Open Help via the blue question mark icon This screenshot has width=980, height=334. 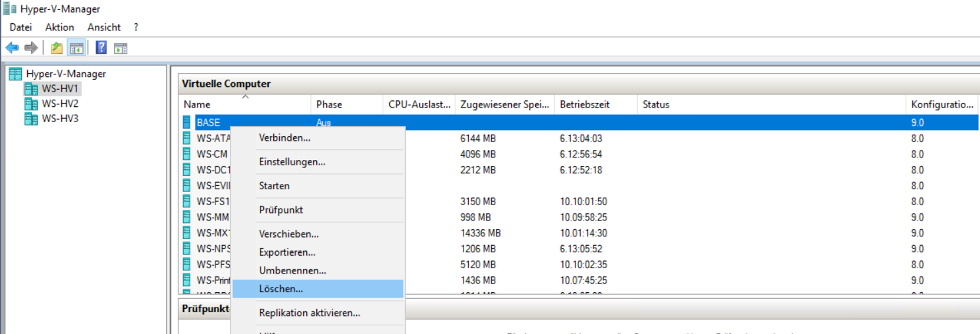pyautogui.click(x=101, y=48)
